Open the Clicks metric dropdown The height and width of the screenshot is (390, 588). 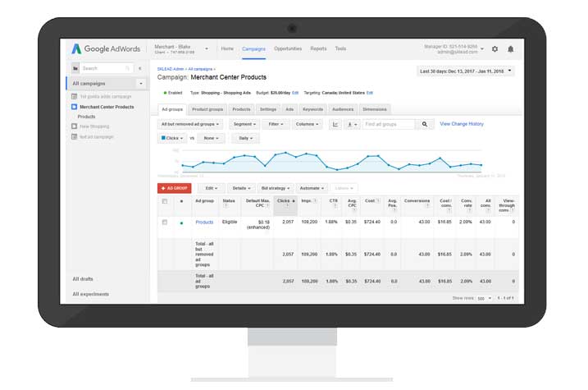click(x=172, y=138)
